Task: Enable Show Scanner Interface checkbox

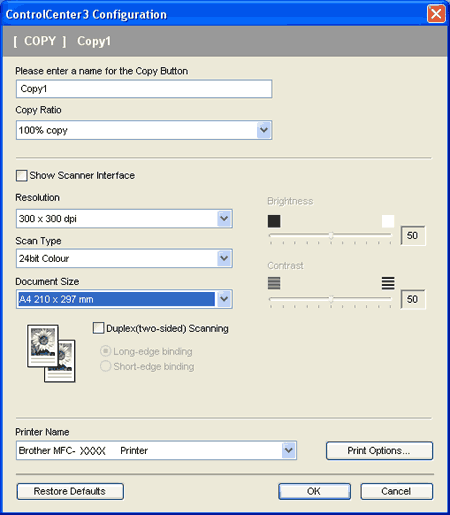Action: point(22,176)
